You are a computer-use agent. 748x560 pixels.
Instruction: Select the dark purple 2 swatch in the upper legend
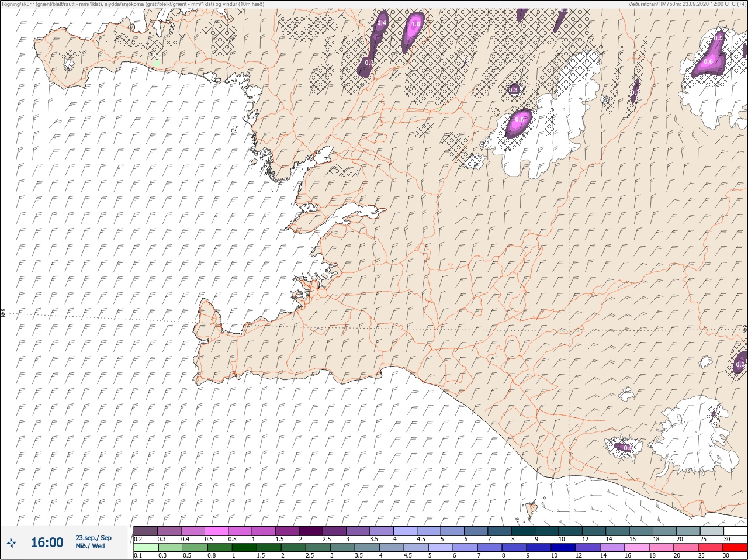pos(311,531)
